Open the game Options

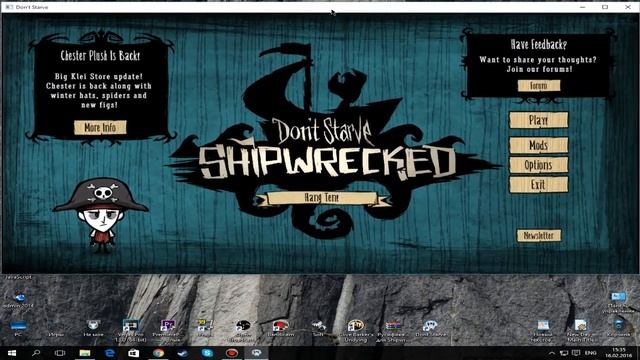pyautogui.click(x=538, y=165)
